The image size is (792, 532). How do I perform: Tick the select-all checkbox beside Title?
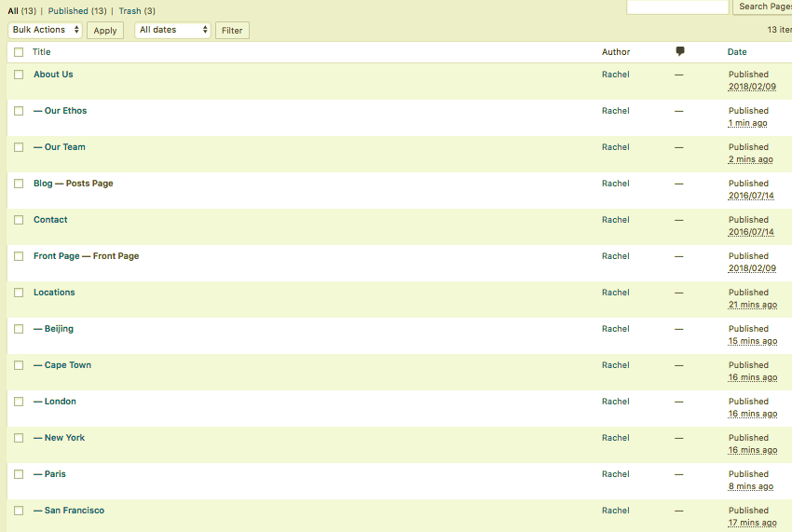pyautogui.click(x=19, y=52)
